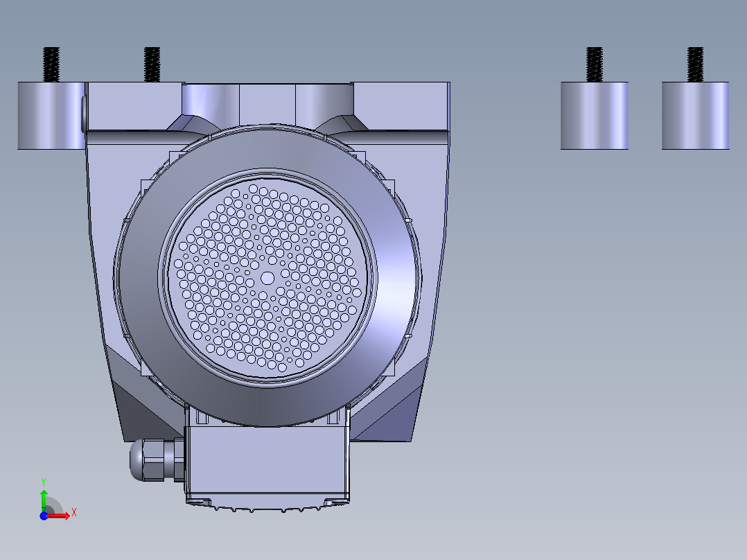
Task: Pick the threaded stud on top of the housing
Action: [x=152, y=64]
